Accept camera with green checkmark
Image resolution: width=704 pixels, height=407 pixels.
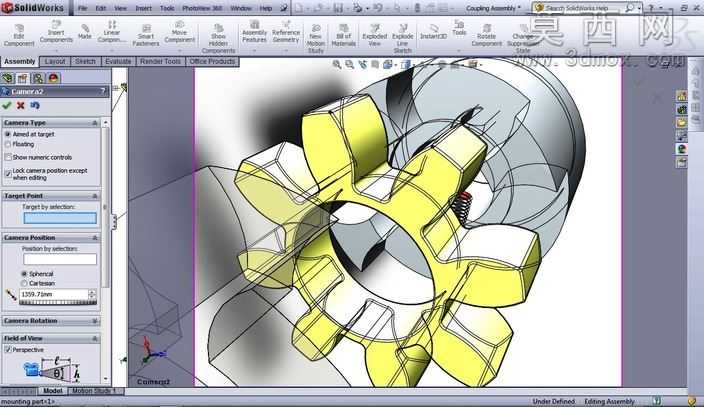point(6,105)
